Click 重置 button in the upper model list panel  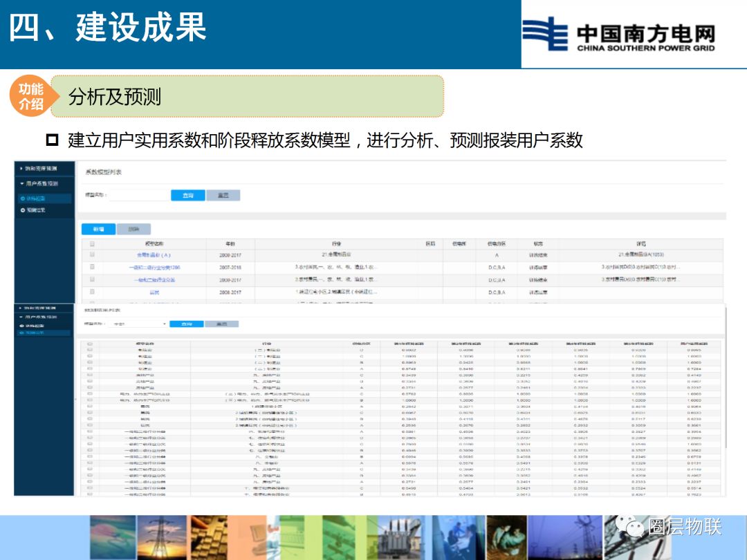coord(223,195)
